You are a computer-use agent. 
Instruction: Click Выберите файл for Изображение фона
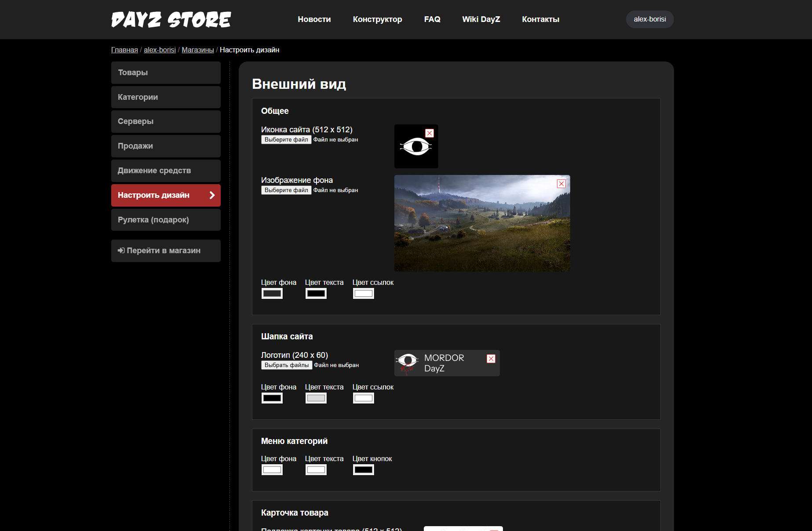pyautogui.click(x=286, y=190)
